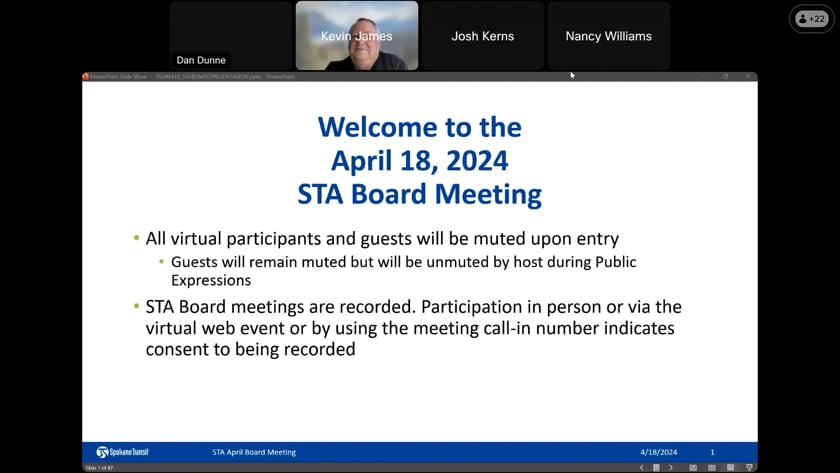
Task: Click the 'Slide 1 of 87' status text
Action: click(x=99, y=468)
